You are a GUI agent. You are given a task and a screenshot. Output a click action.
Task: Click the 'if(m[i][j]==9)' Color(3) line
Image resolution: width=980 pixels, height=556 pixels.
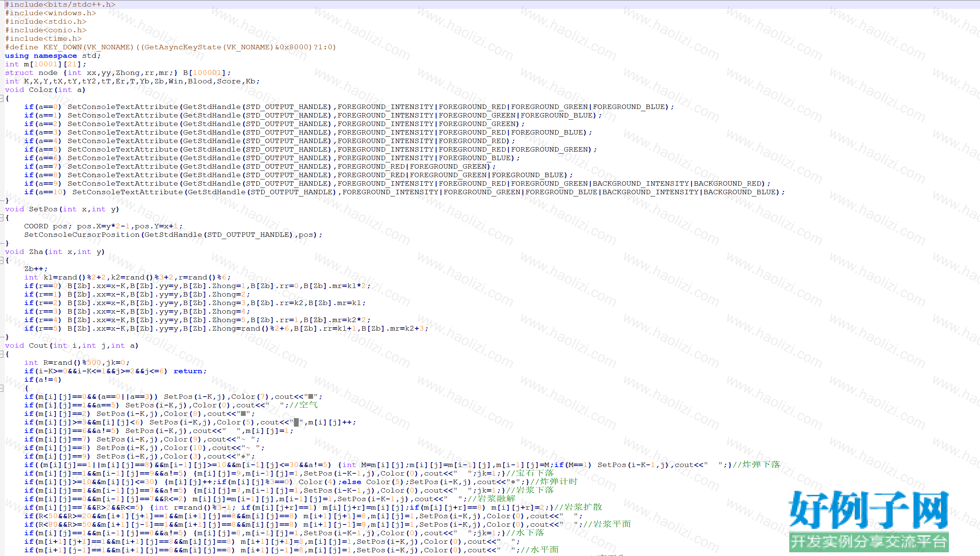click(139, 456)
